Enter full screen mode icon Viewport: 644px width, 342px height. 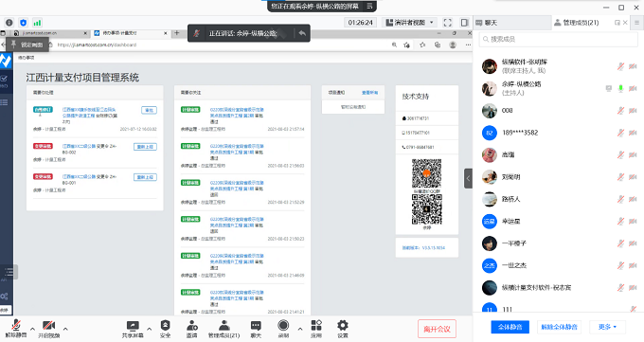tap(448, 23)
